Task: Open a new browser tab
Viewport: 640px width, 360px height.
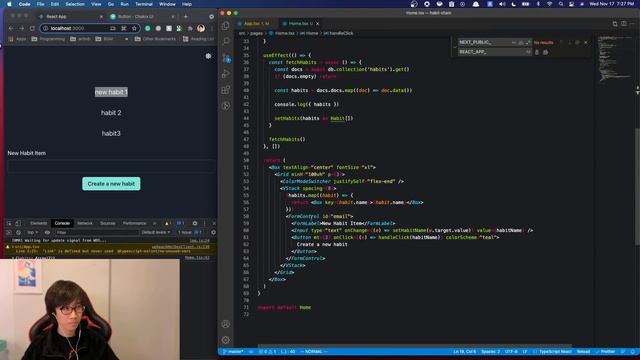Action: click(186, 16)
